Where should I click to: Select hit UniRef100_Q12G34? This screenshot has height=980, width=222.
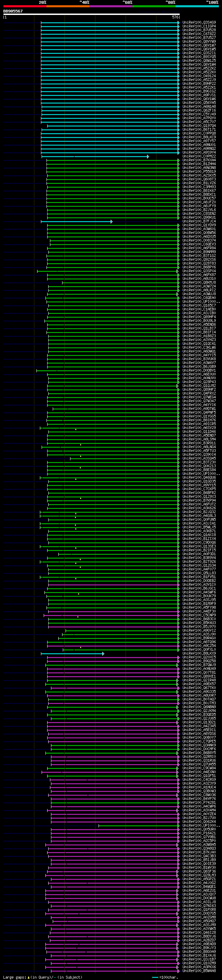click(x=199, y=565)
